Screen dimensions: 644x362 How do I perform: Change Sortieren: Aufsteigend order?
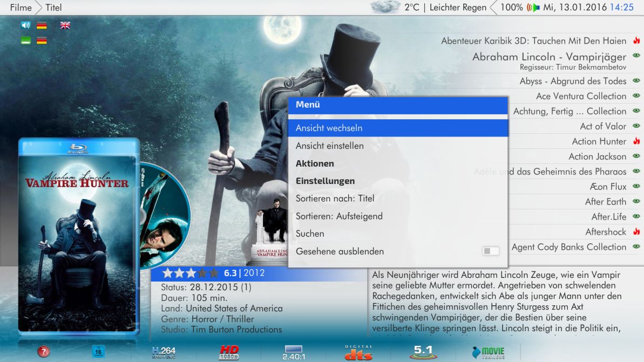pos(398,216)
